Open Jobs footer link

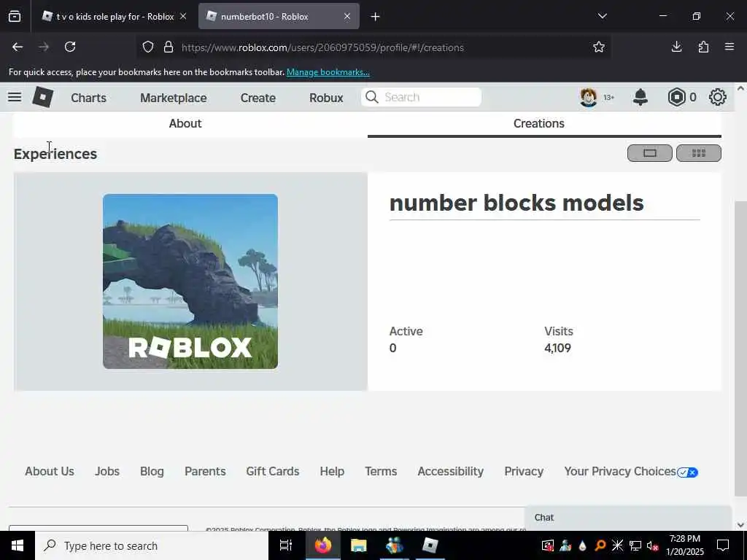pyautogui.click(x=107, y=471)
